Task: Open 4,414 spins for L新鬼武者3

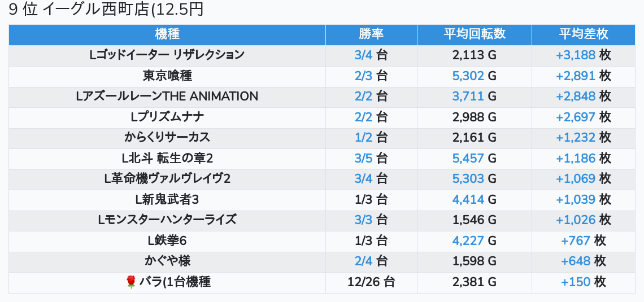Action: tap(468, 199)
